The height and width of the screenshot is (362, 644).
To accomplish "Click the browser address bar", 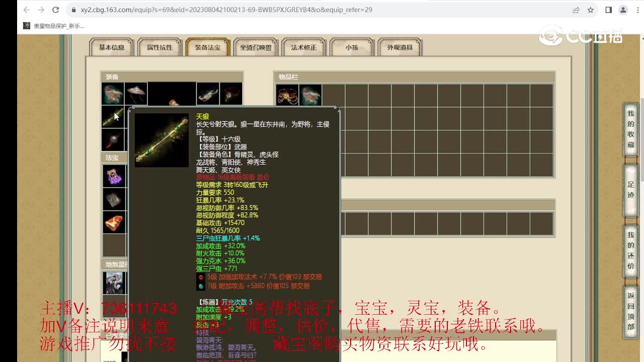I will click(201, 10).
